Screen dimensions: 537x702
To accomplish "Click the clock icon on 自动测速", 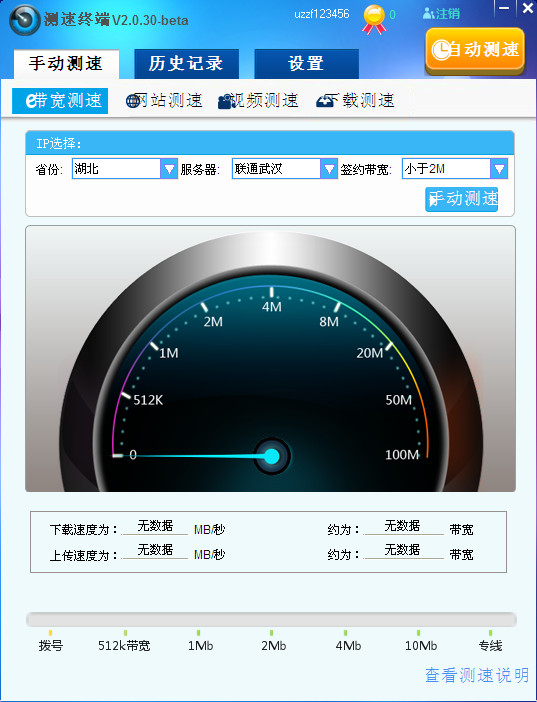I will [x=441, y=50].
